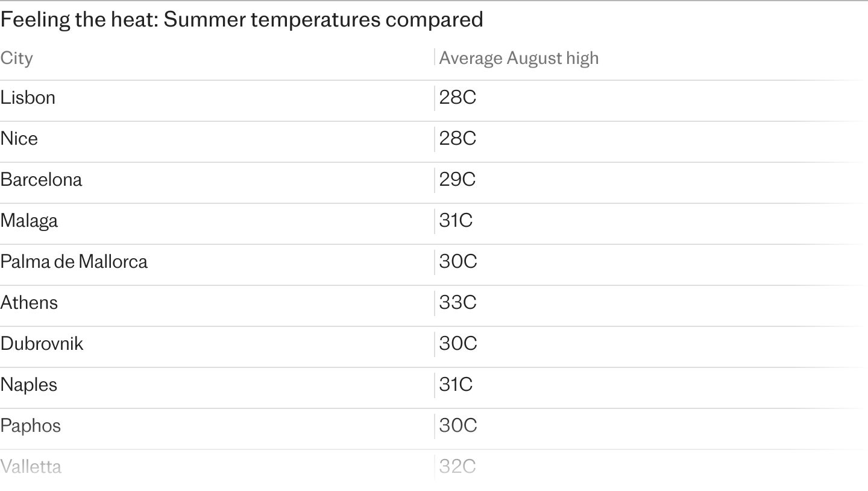Image resolution: width=868 pixels, height=491 pixels.
Task: Click the 31C value for Malaga
Action: tap(456, 221)
